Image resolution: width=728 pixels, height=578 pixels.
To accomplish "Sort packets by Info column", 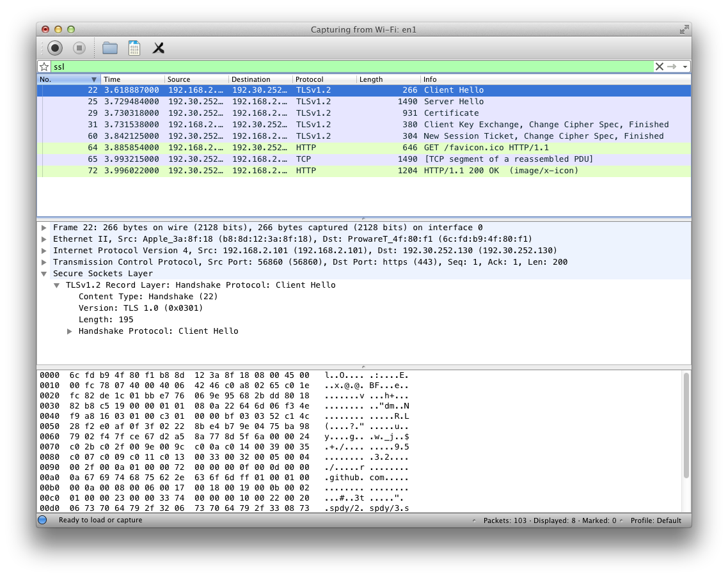I will pos(556,79).
